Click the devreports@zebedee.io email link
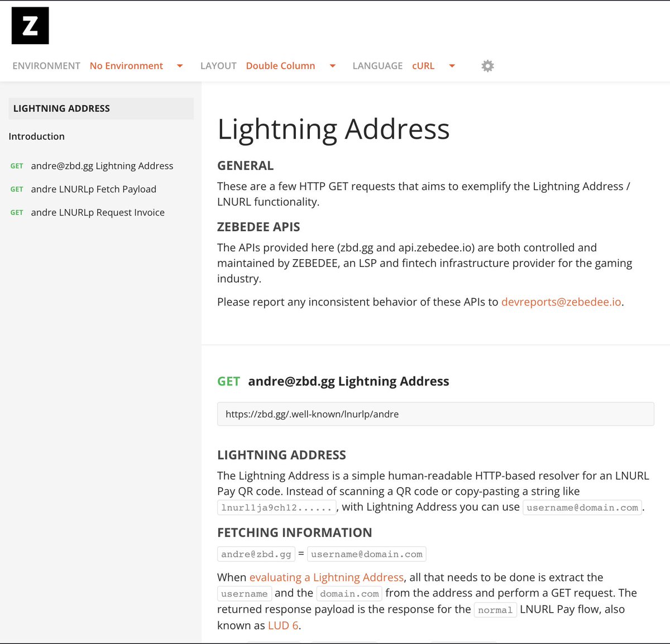The image size is (670, 644). tap(561, 302)
